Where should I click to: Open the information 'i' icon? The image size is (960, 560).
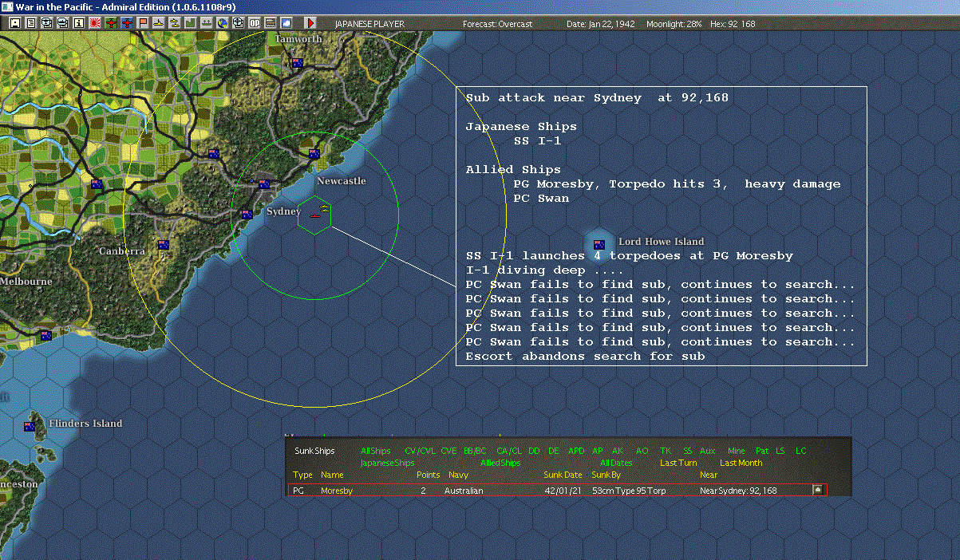pyautogui.click(x=79, y=23)
